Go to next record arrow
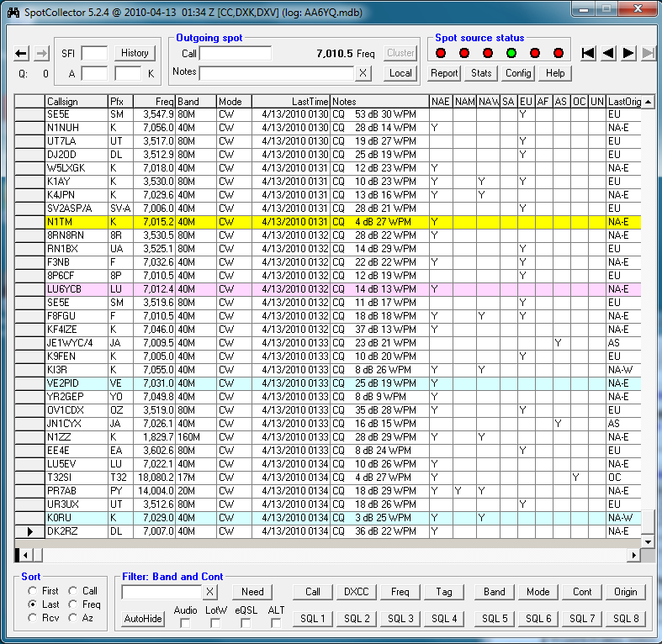662x644 pixels. pos(628,53)
